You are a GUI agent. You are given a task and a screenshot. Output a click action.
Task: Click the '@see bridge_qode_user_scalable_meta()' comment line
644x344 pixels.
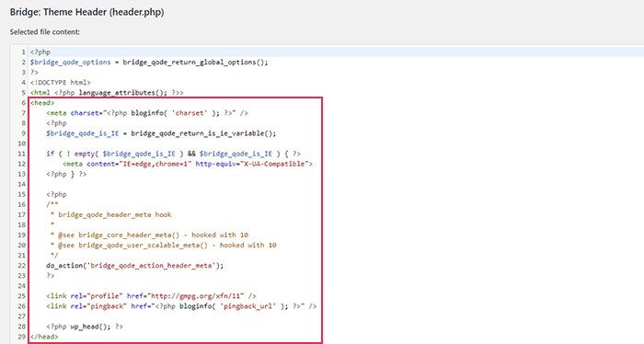point(163,245)
